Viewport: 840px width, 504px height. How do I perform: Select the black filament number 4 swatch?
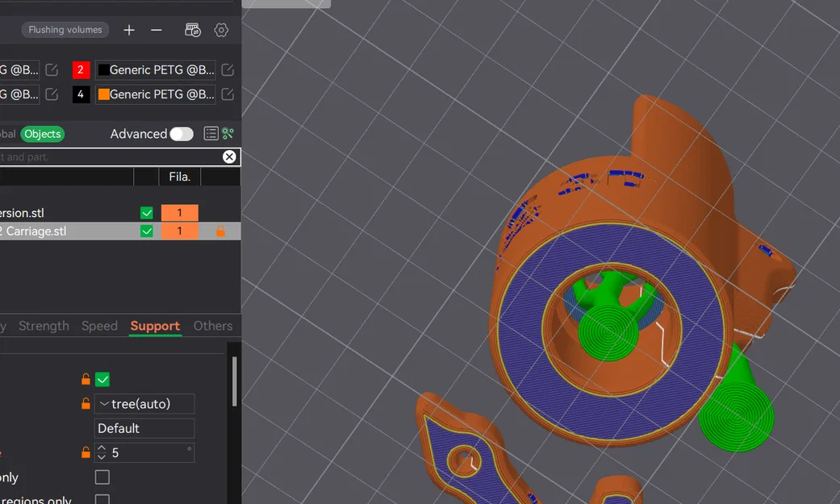[x=81, y=94]
